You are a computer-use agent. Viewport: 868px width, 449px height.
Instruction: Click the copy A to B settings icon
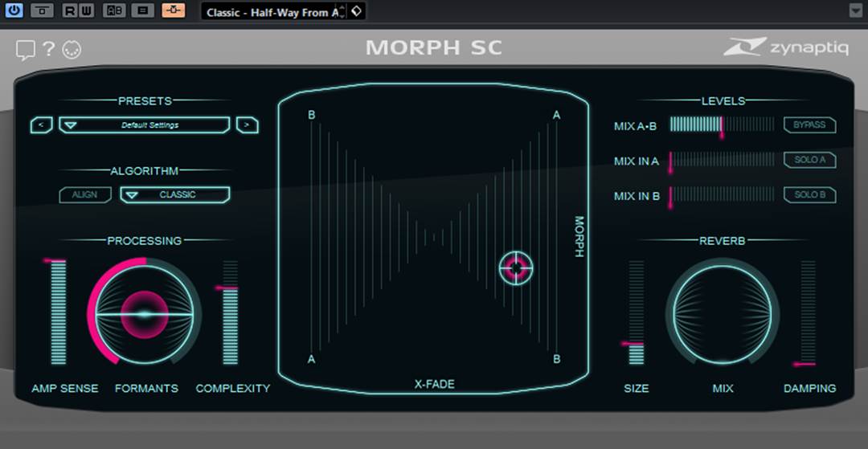(x=143, y=10)
